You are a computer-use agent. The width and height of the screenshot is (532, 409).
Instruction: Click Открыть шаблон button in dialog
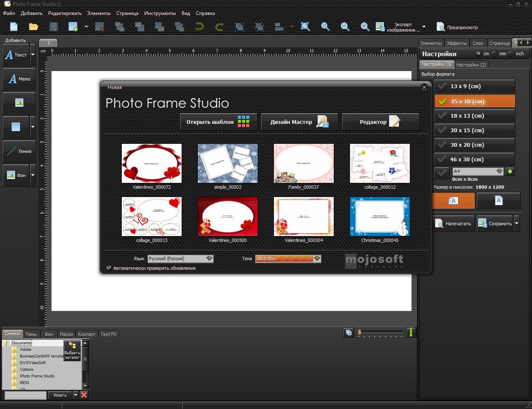click(219, 122)
